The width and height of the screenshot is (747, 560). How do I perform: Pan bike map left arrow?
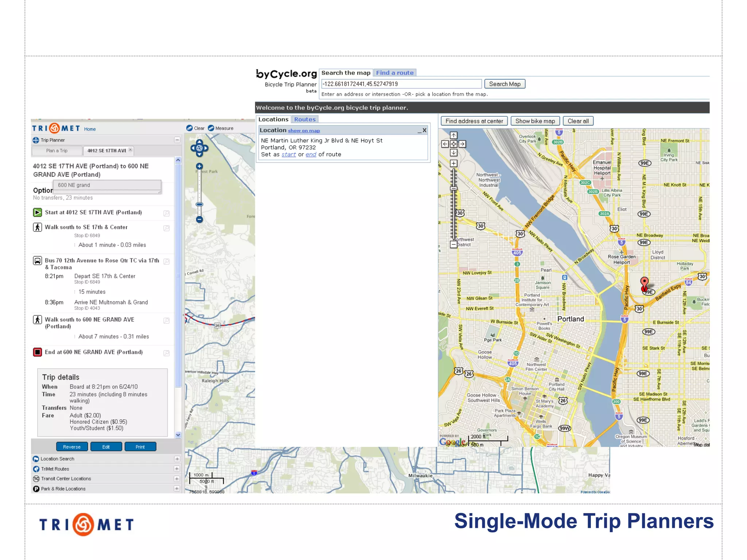coord(445,144)
